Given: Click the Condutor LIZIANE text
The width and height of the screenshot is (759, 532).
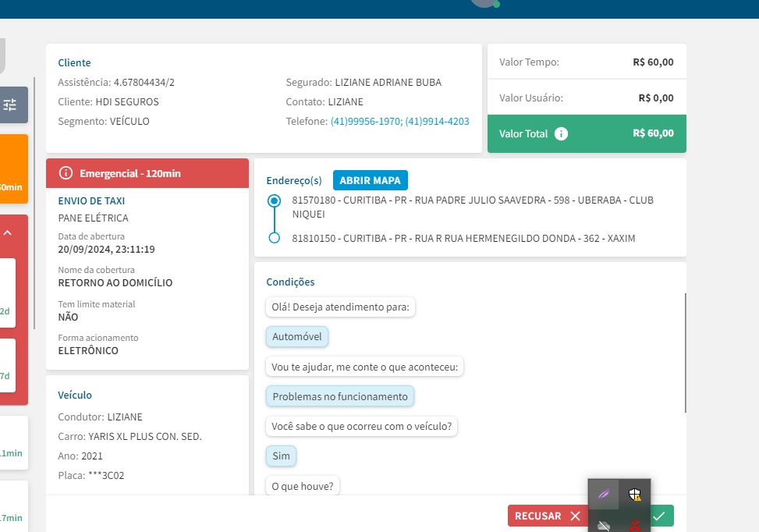Looking at the screenshot, I should [100, 417].
